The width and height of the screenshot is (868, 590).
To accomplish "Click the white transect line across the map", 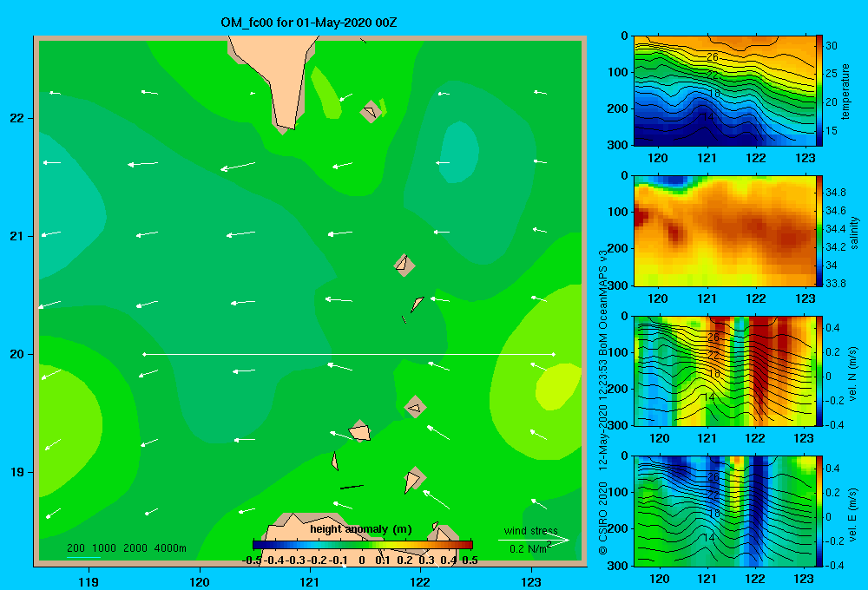I will [349, 354].
